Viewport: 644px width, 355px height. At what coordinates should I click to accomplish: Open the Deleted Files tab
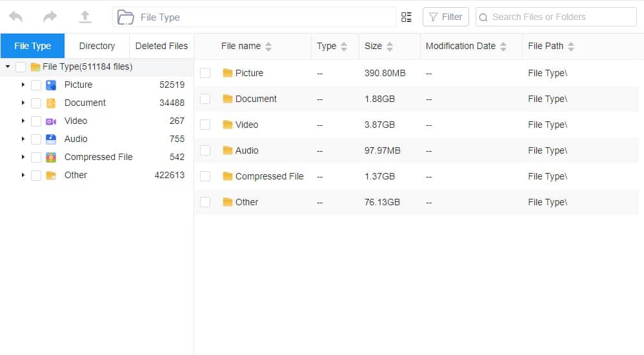pos(161,46)
